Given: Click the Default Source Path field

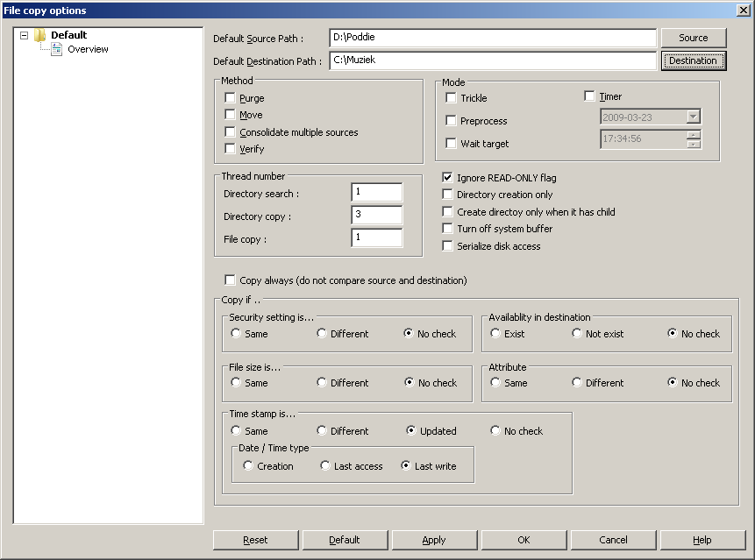Looking at the screenshot, I should (x=492, y=38).
